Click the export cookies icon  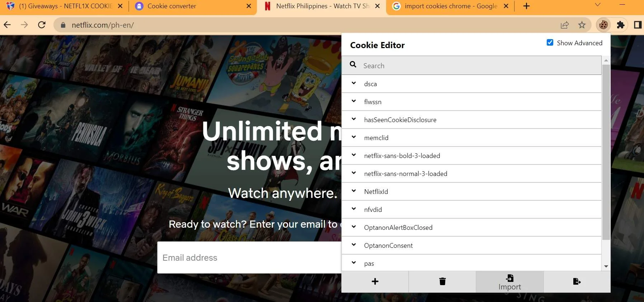coord(577,282)
